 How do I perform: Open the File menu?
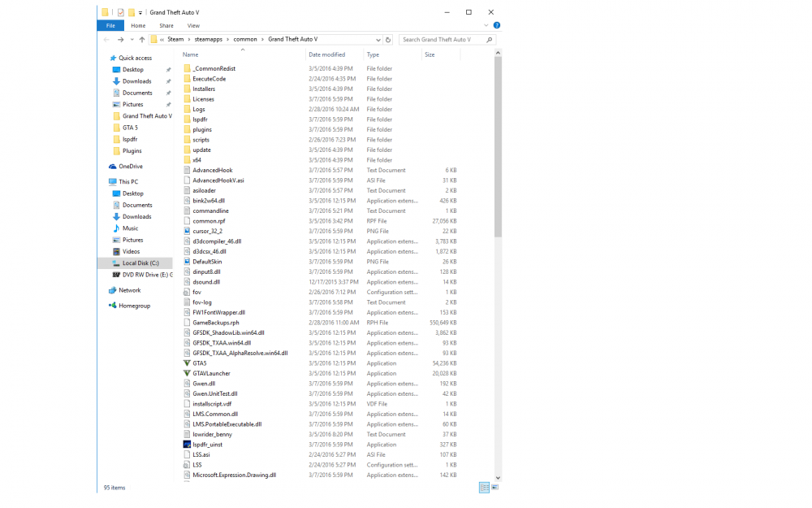110,25
